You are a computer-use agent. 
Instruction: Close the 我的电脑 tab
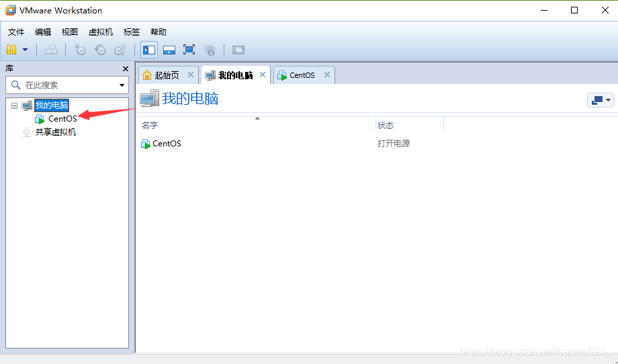pyautogui.click(x=263, y=75)
